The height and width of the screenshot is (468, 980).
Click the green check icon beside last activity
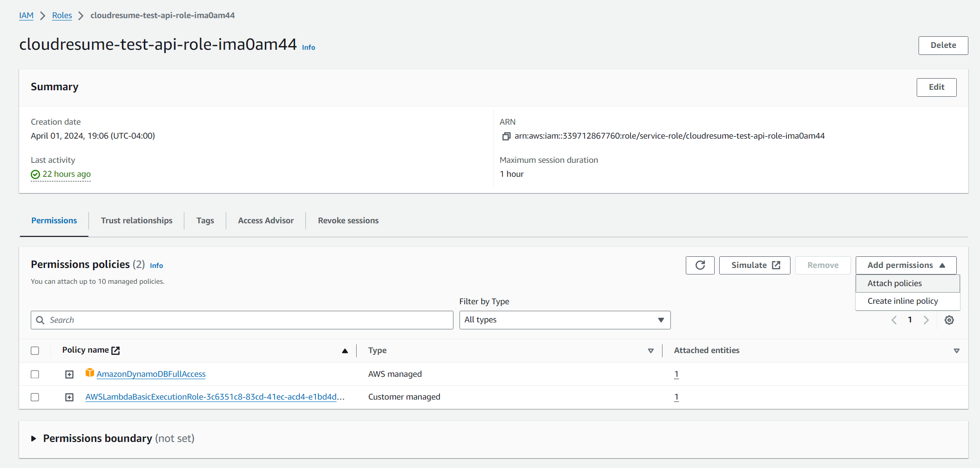(x=35, y=174)
